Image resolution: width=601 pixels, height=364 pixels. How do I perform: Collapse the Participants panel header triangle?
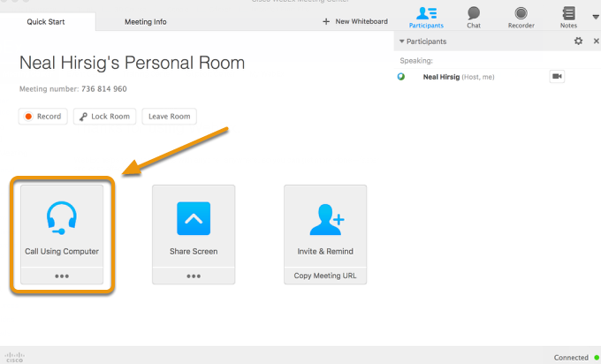click(x=401, y=41)
